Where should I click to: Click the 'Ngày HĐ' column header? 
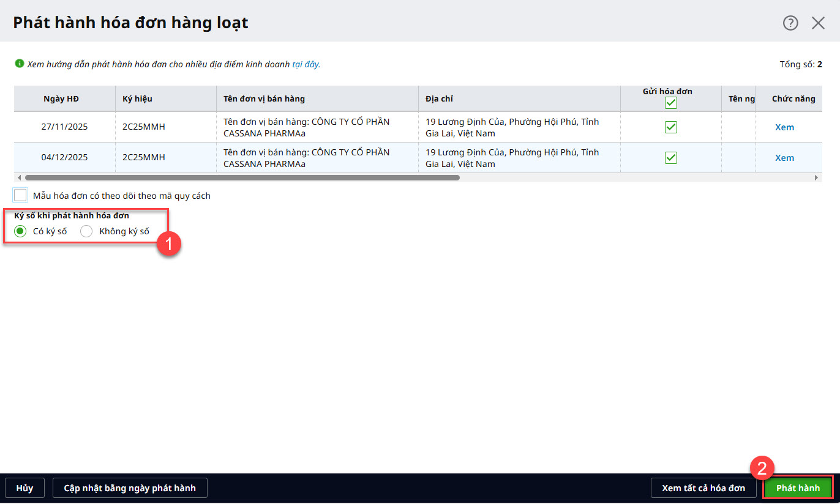[61, 99]
